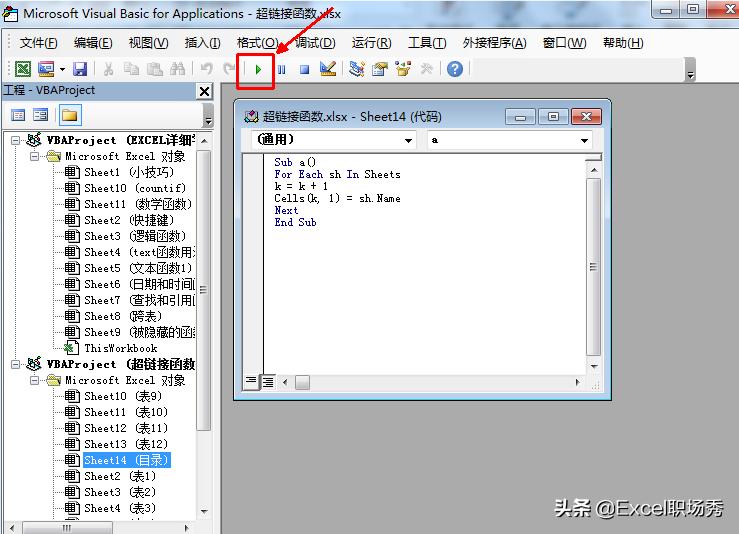739x534 pixels.
Task: Click the Cut scissors icon
Action: coord(108,69)
